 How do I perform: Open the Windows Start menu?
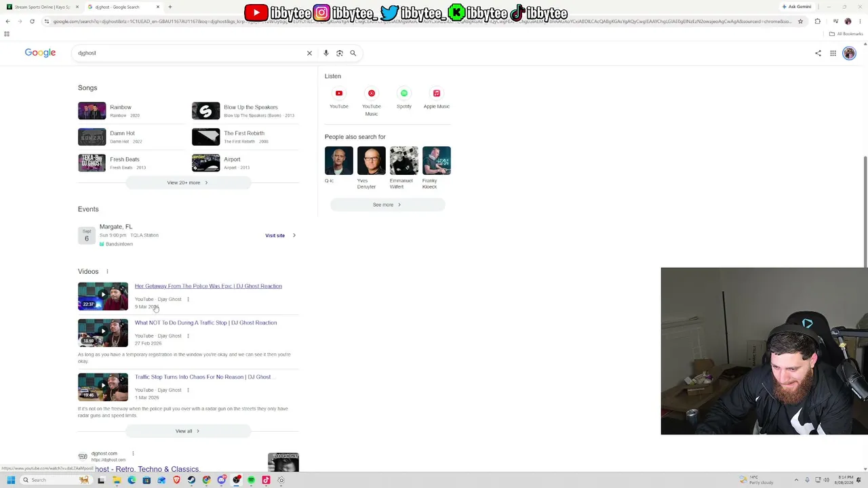(x=11, y=480)
